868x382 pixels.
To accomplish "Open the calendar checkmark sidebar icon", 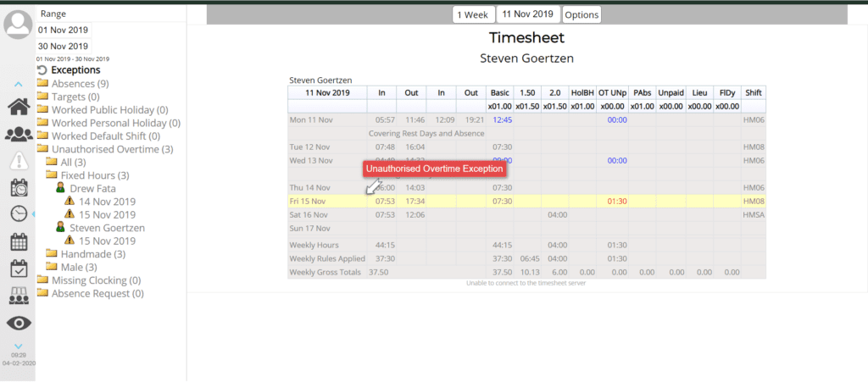I will (19, 269).
